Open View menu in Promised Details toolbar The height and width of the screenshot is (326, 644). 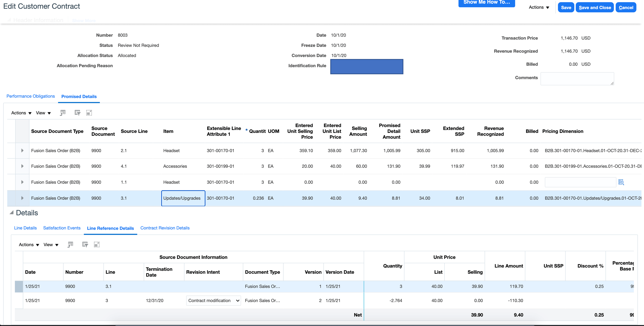43,113
